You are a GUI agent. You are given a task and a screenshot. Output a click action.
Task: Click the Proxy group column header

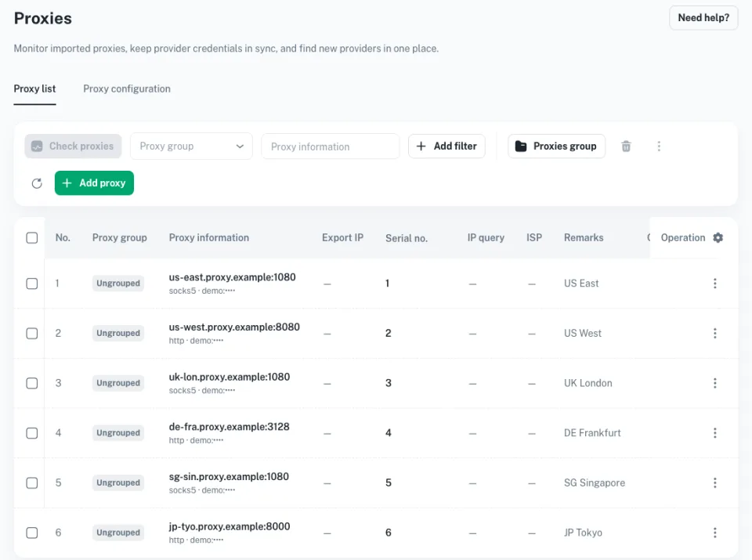coord(119,238)
